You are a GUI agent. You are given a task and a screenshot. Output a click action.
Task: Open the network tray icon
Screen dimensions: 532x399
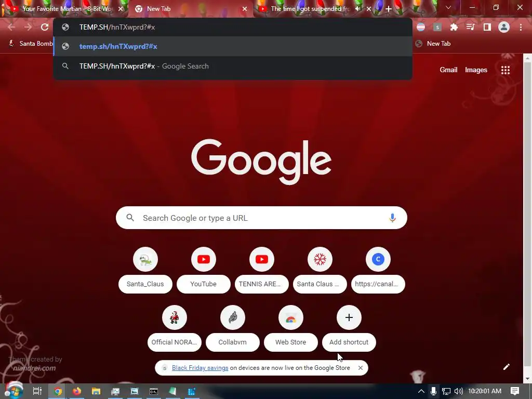(x=446, y=391)
